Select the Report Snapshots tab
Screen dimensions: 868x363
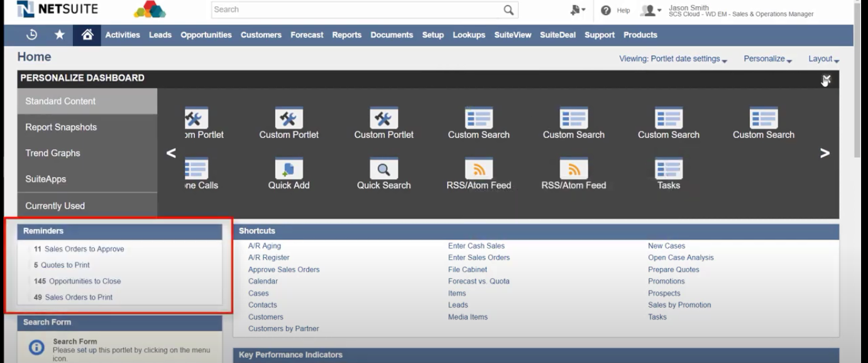coord(87,127)
